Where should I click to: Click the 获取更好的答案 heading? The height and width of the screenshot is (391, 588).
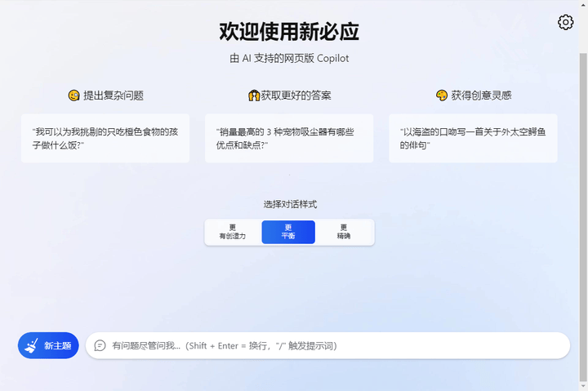click(296, 96)
